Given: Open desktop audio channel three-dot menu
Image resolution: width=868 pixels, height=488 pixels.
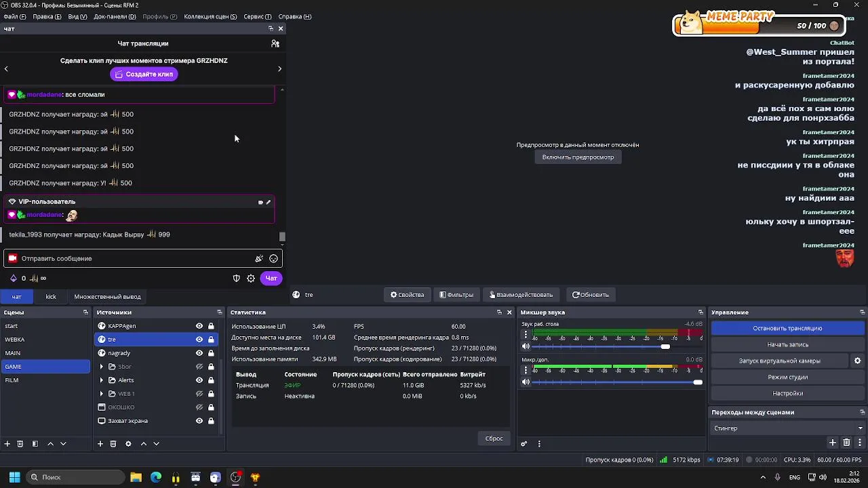Looking at the screenshot, I should (526, 333).
